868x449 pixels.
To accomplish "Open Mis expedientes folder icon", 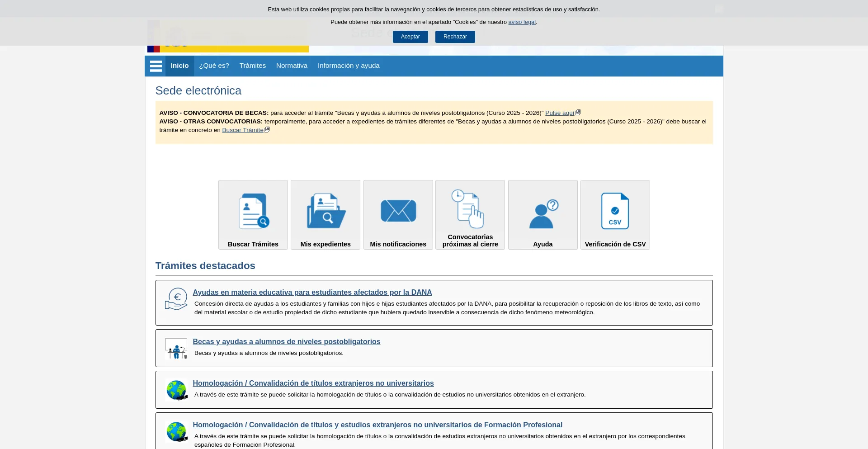I will pos(325,211).
